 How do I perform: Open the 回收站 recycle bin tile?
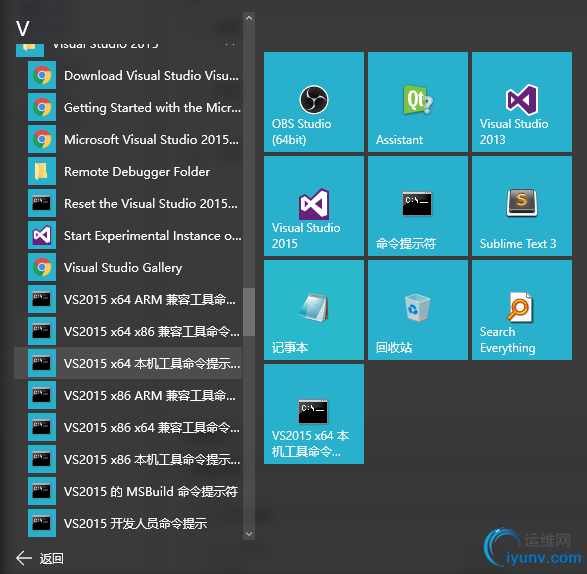418,310
